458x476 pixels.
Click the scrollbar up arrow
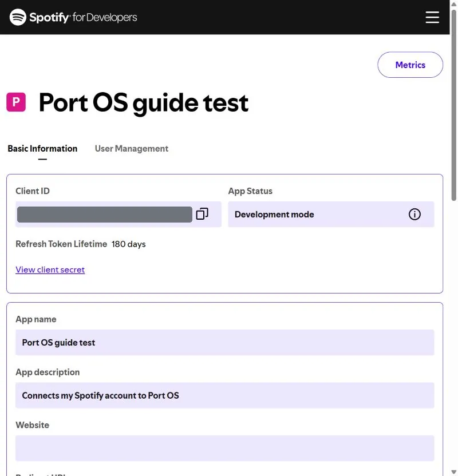(x=454, y=4)
